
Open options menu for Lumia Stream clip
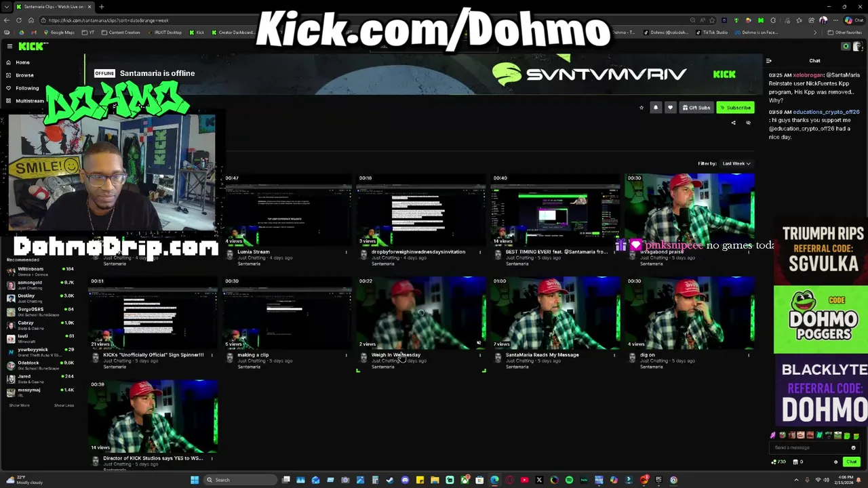[x=346, y=252]
